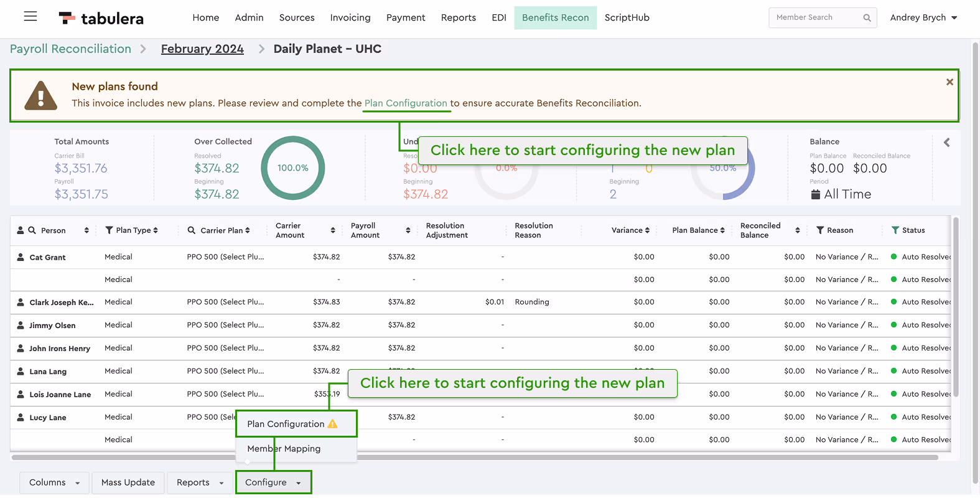The image size is (980, 498).
Task: Click the Payroll $3,351.75 total
Action: click(81, 194)
